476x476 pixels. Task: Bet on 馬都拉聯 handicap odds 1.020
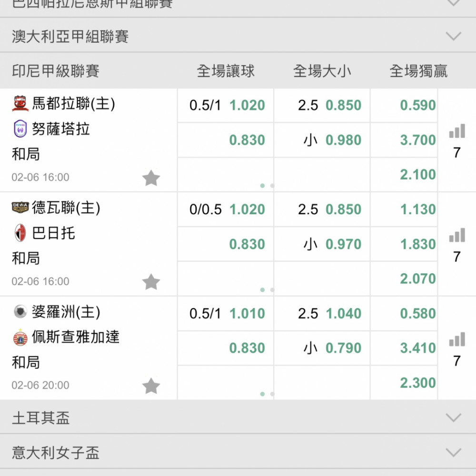pos(247,105)
